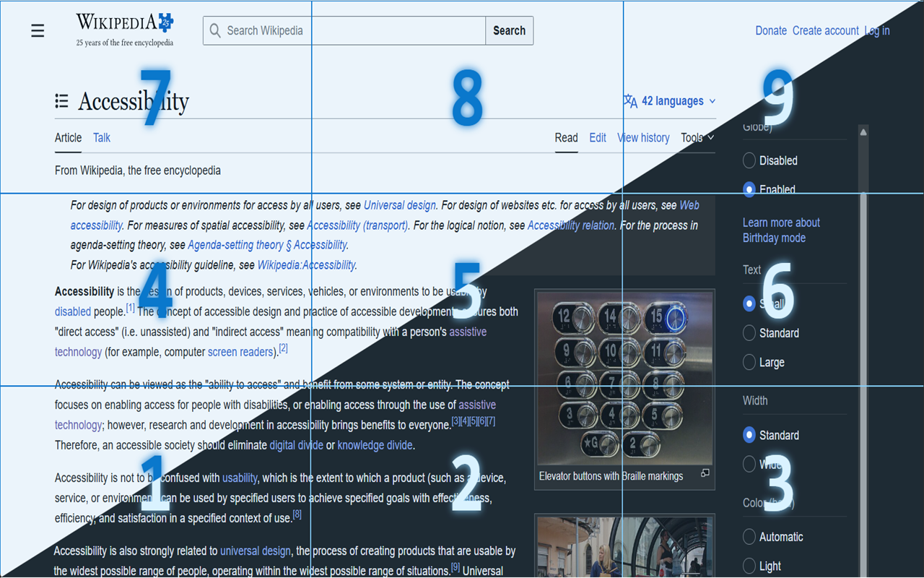Open the Wikipedia:Accessibility guideline link

click(306, 265)
